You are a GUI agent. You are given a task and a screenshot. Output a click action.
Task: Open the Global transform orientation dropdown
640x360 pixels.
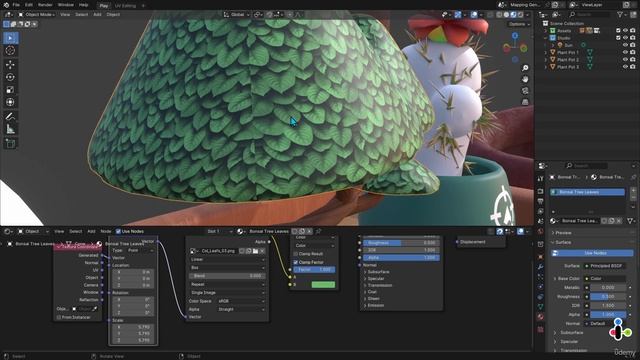tap(237, 15)
